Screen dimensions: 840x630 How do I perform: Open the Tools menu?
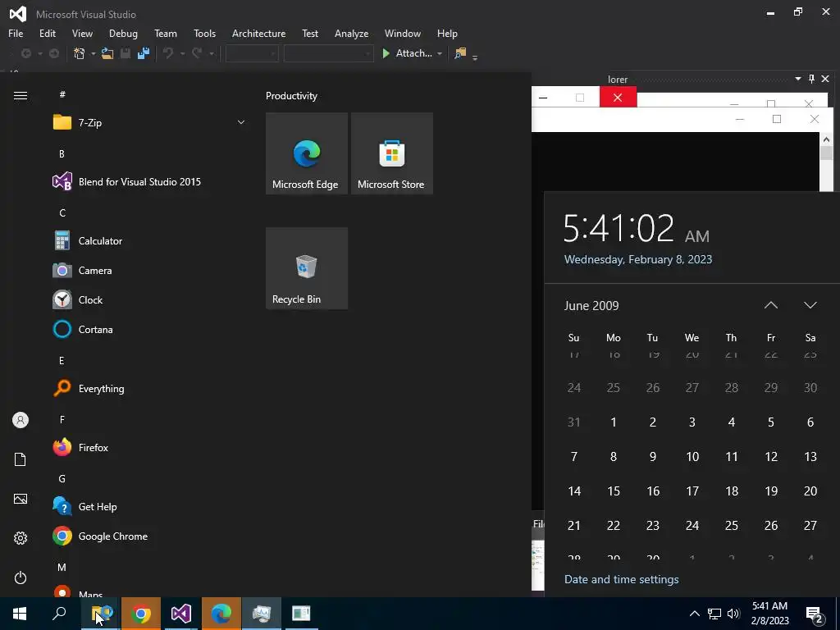click(204, 33)
